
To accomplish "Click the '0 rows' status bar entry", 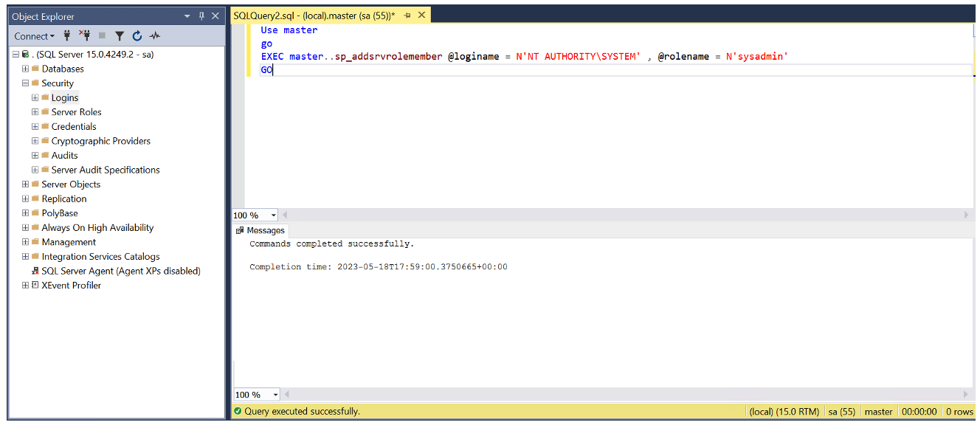I will click(960, 412).
